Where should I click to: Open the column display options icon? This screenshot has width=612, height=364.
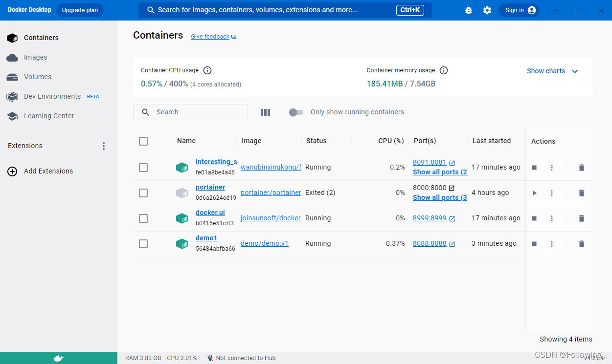tap(265, 112)
